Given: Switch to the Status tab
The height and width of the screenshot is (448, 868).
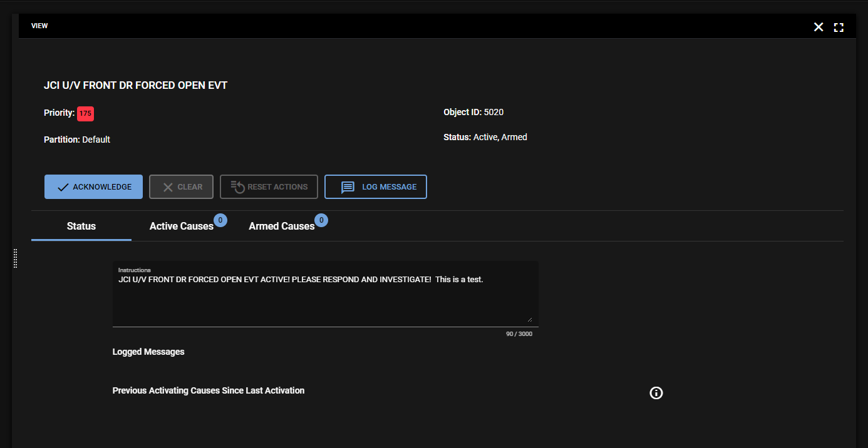Looking at the screenshot, I should (x=81, y=226).
